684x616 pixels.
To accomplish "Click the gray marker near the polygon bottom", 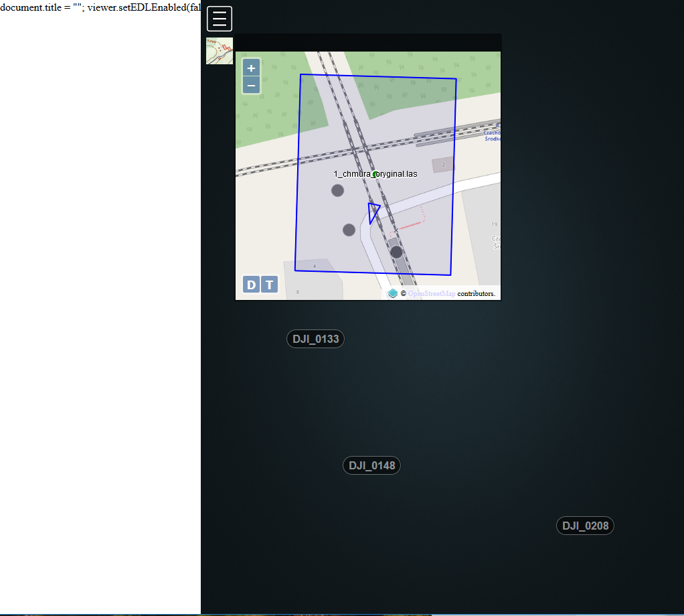I will click(x=396, y=251).
